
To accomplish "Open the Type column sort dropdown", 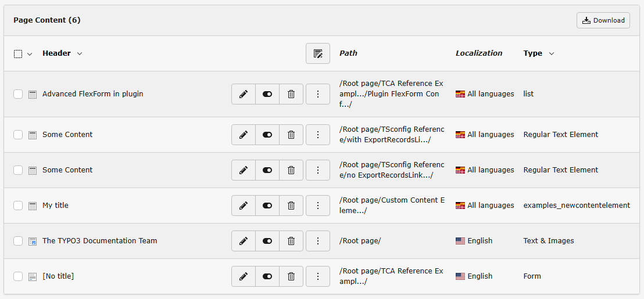I will point(552,53).
